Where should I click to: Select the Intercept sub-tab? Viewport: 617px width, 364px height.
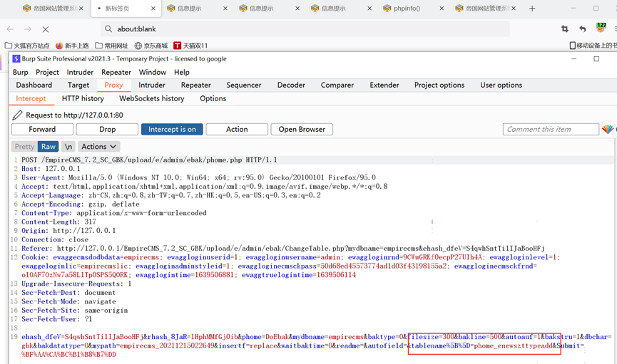31,98
